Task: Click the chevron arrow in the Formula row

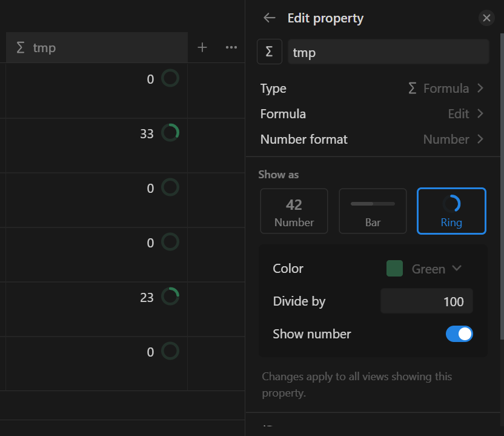Action: pos(480,113)
